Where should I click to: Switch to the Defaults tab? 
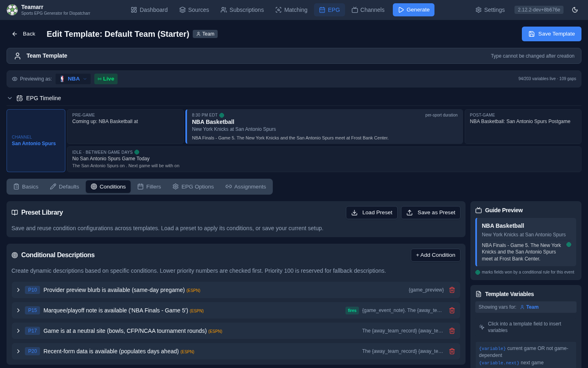(x=65, y=187)
